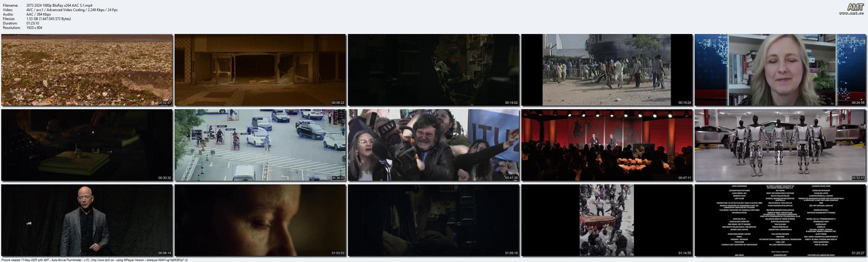This screenshot has height=262, width=868.
Task: Open the dark frame thumbnail at 01:09:18
Action: click(x=434, y=220)
